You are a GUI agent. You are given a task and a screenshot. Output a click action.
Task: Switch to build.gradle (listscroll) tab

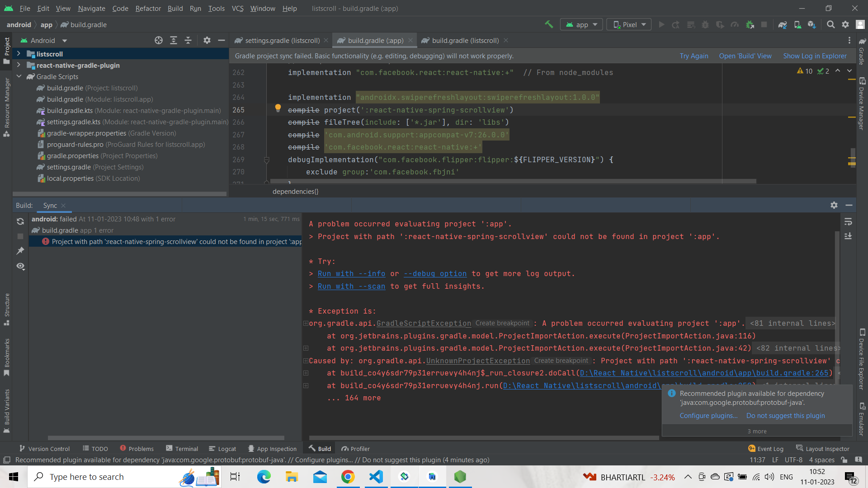click(x=465, y=40)
